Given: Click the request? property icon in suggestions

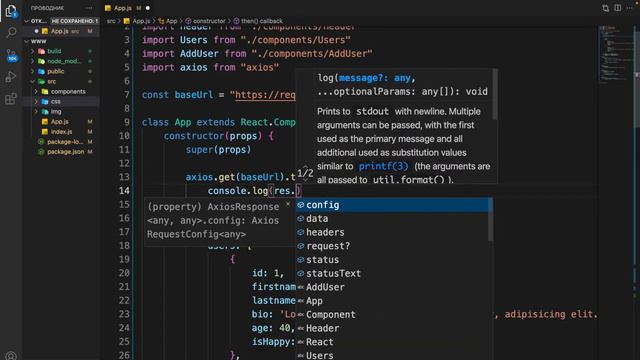Looking at the screenshot, I should tap(301, 246).
